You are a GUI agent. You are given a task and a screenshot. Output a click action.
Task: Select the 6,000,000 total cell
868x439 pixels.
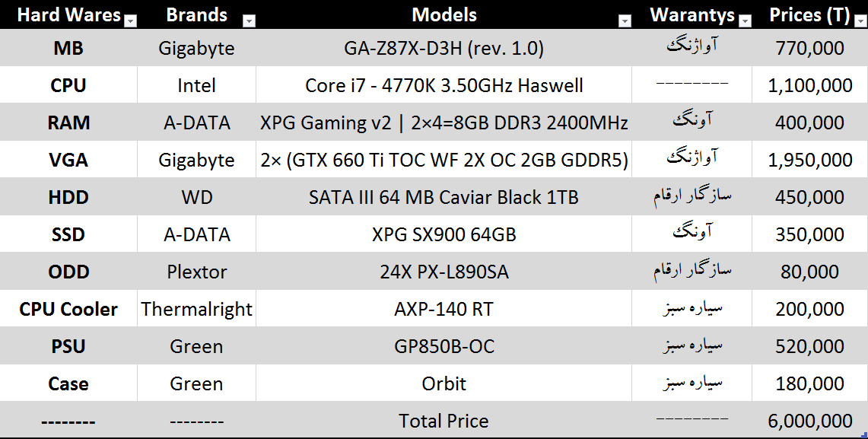810,422
